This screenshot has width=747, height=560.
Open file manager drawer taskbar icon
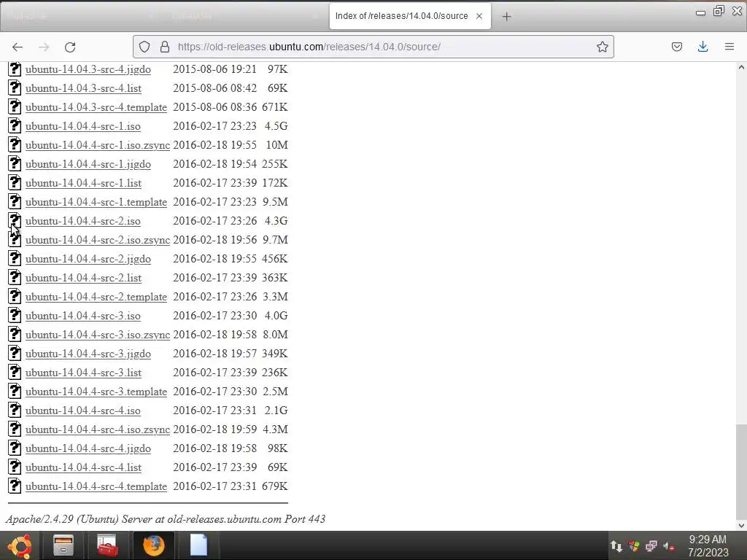tap(63, 545)
